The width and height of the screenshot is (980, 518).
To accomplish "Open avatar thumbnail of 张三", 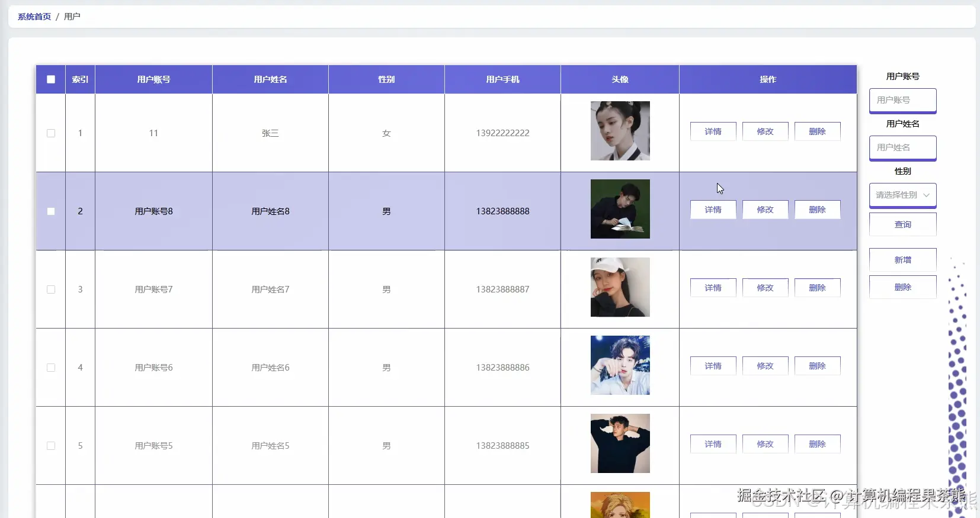I will [x=620, y=131].
